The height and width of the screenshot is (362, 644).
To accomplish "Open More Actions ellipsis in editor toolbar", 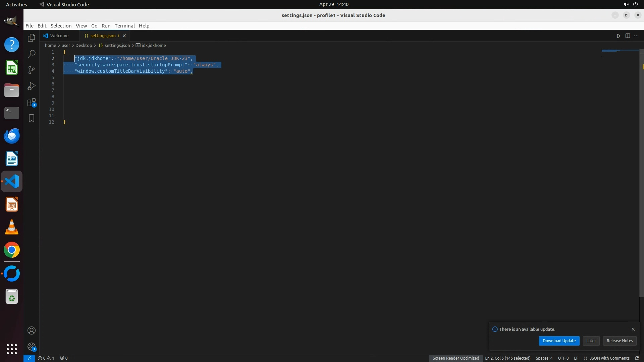I will [636, 36].
